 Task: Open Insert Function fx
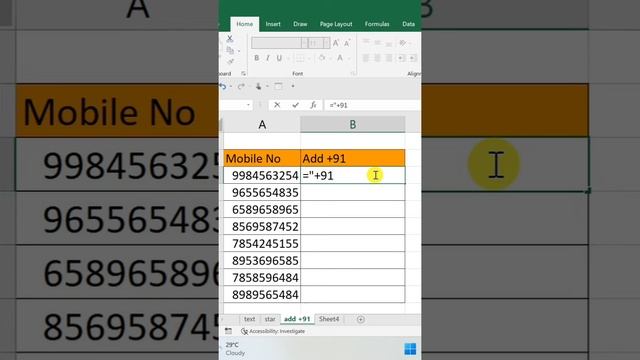click(x=313, y=105)
